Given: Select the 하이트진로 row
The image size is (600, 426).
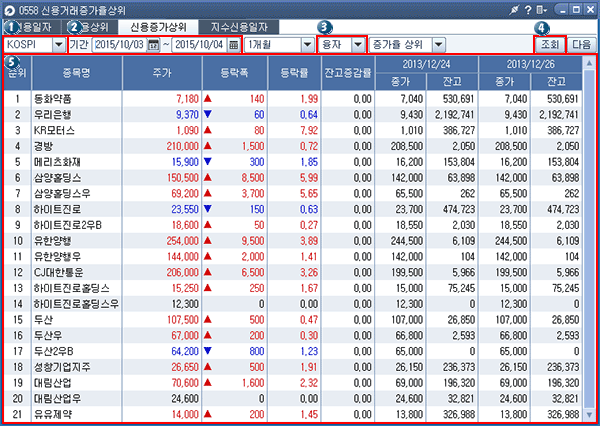Looking at the screenshot, I should coord(293,209).
